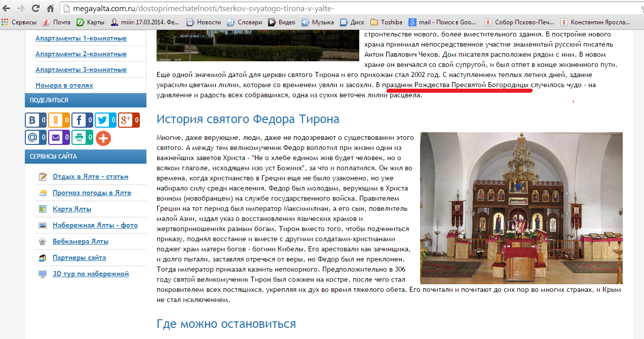Viewport: 644px width, 339px height.
Task: Open Набережная Ялты - фото link
Action: click(95, 225)
